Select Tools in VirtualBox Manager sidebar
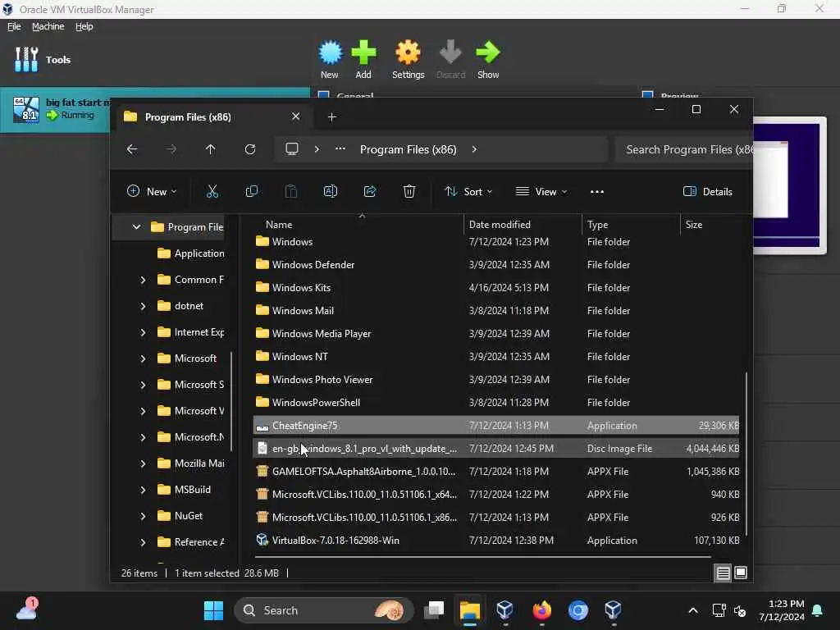 click(x=43, y=59)
